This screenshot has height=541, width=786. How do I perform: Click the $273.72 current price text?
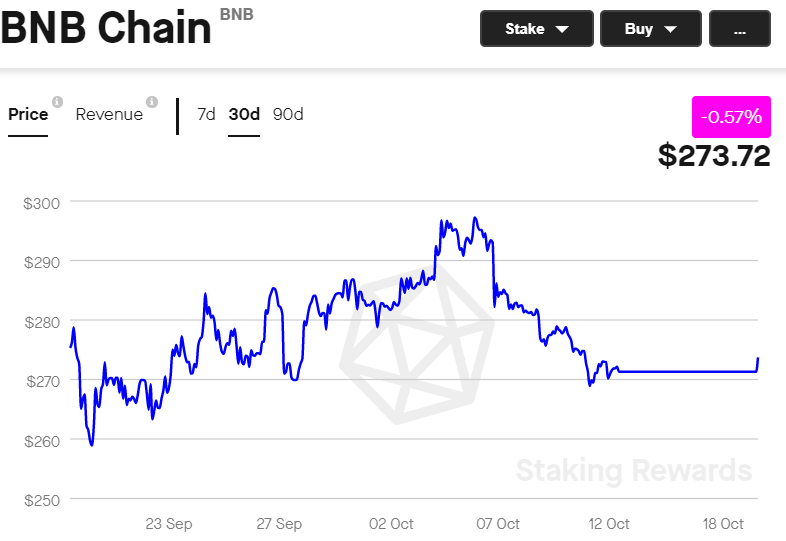[x=714, y=155]
